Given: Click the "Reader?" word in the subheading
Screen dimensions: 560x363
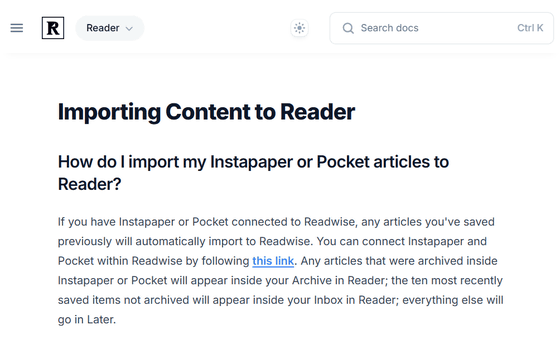Looking at the screenshot, I should click(x=90, y=184).
